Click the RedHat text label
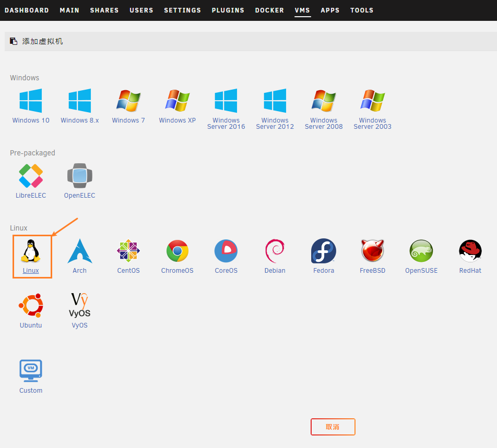This screenshot has height=448, width=497. click(470, 270)
